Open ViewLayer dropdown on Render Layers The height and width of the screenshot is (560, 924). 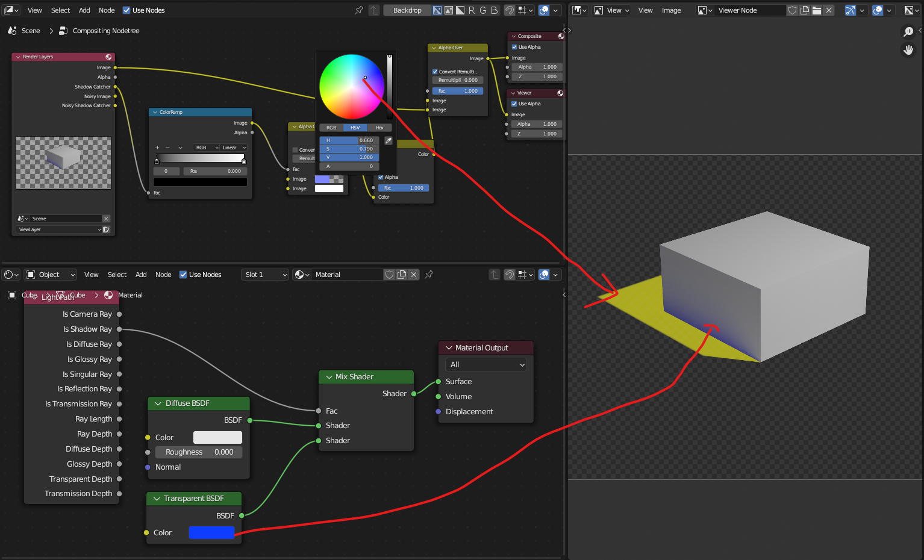coord(60,229)
